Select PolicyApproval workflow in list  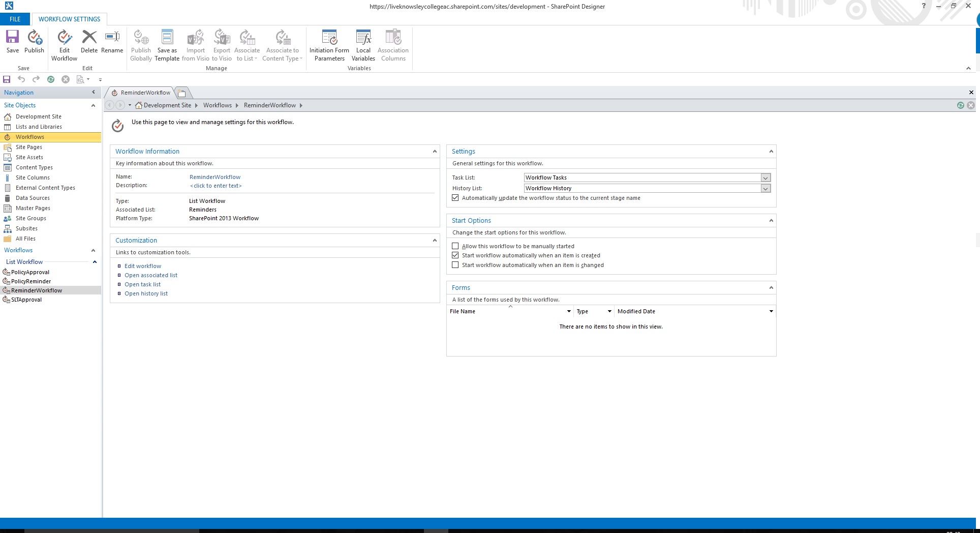click(x=30, y=272)
